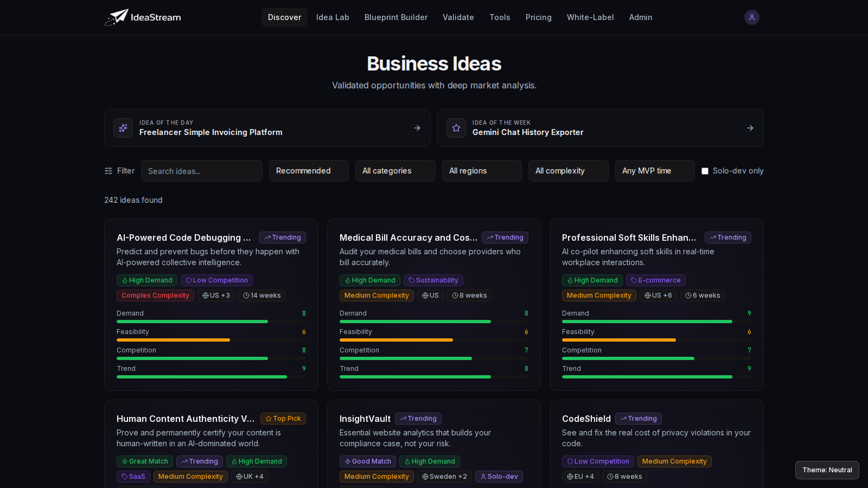Open the Human Content Authenticity idea title
The width and height of the screenshot is (868, 488).
tap(186, 419)
